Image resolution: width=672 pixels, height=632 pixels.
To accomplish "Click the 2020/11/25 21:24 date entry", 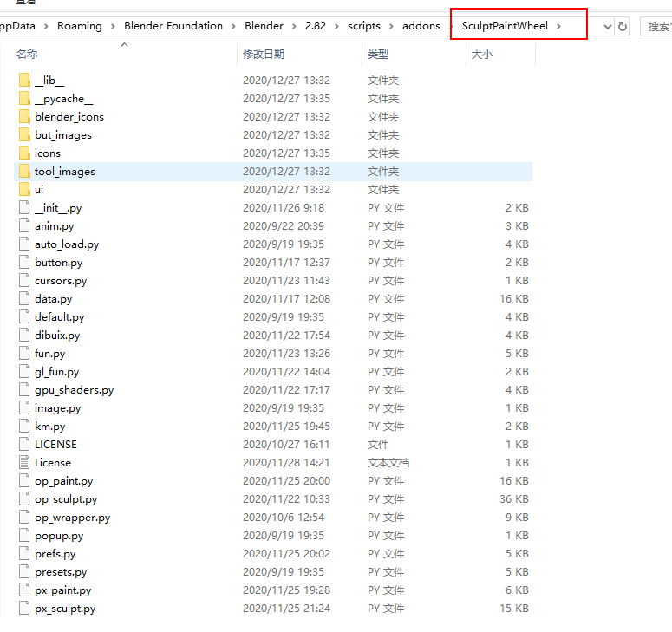I will pyautogui.click(x=286, y=608).
